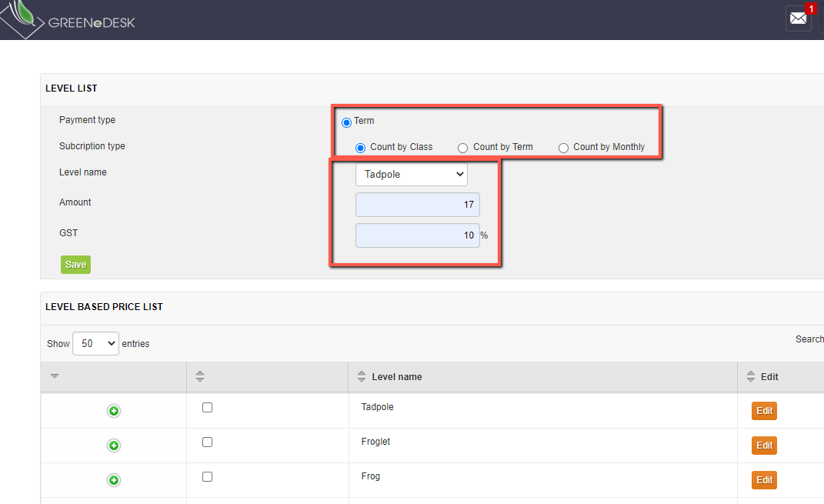Focus the GST percentage field showing 10
Image resolution: width=824 pixels, height=504 pixels.
click(x=418, y=235)
